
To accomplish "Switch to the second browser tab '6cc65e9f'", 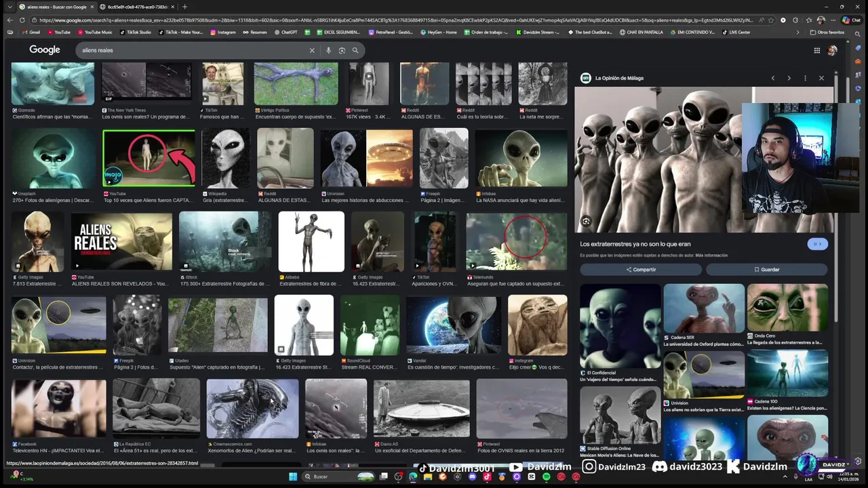I will tap(137, 7).
